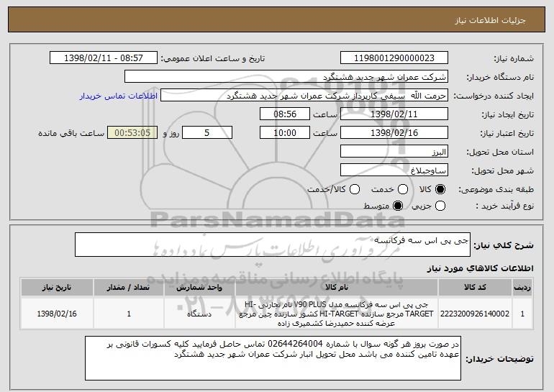Viewport: 554px width, 392px height.
Task: Click the شماره نیاز field 1198001290000023
Action: click(394, 58)
